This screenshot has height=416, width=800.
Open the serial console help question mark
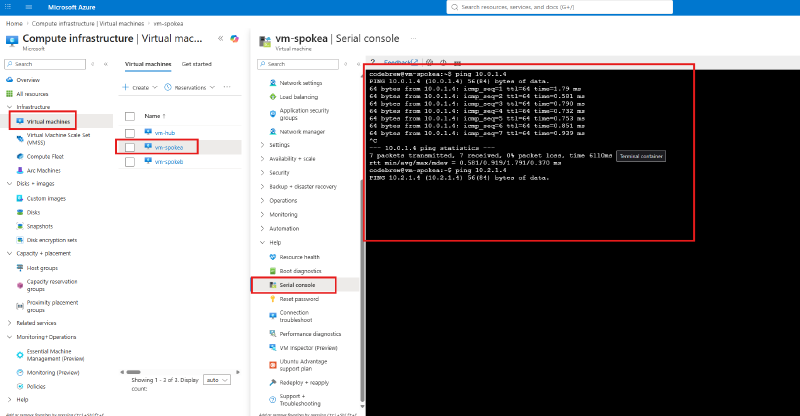tap(373, 62)
